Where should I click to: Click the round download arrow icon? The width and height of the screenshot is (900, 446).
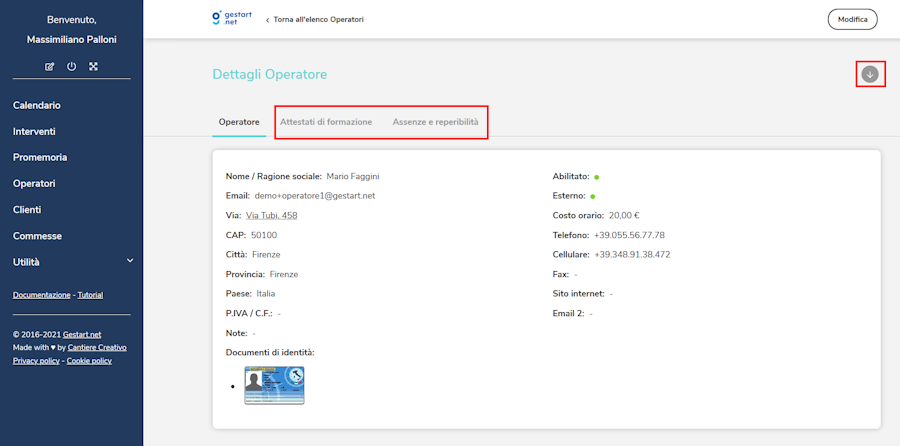tap(870, 74)
